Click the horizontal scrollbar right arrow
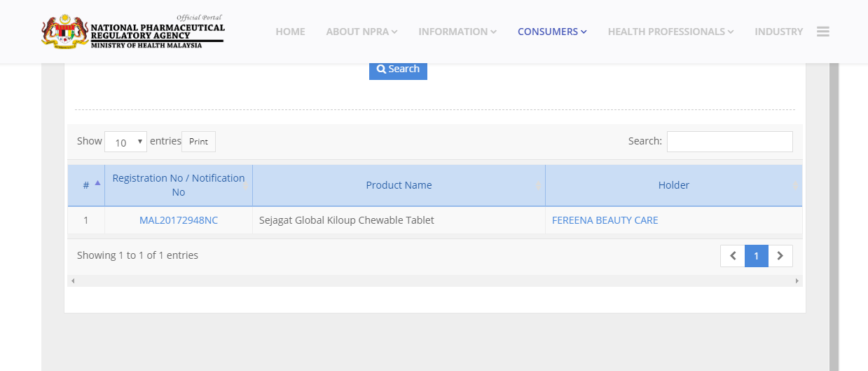 click(x=797, y=281)
